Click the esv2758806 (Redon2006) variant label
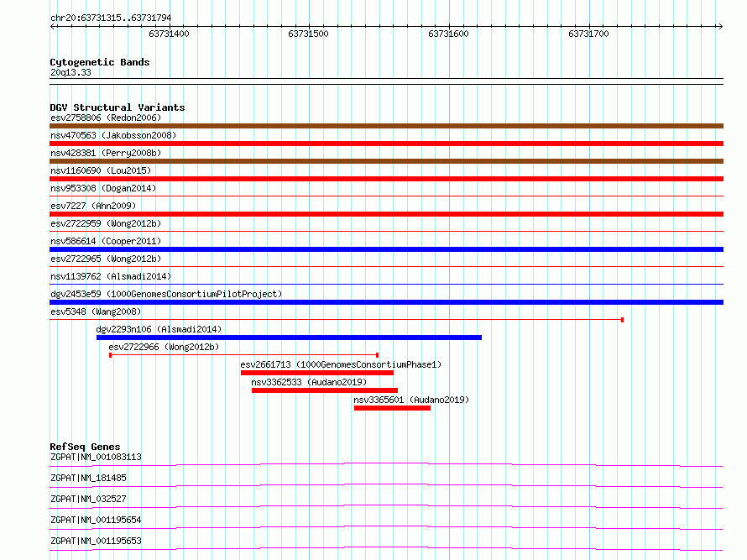Image resolution: width=747 pixels, height=560 pixels. coord(106,118)
